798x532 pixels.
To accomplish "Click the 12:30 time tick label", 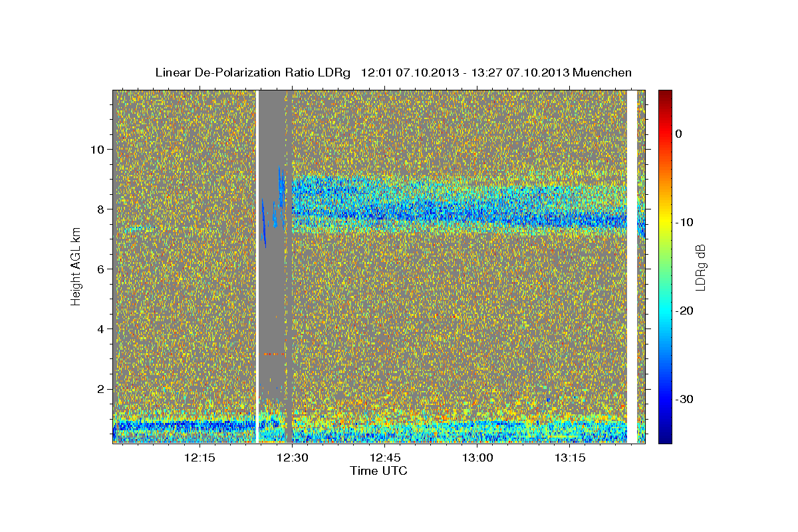I will coord(291,458).
